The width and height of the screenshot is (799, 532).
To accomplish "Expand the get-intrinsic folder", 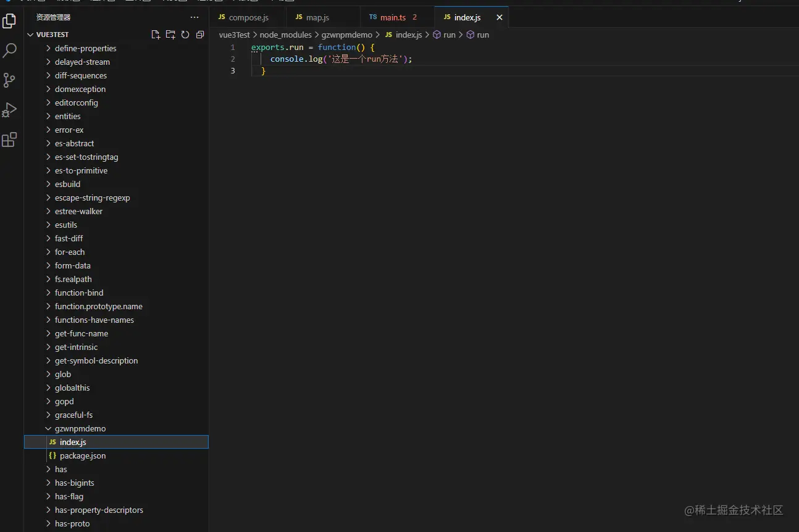I will click(x=116, y=347).
